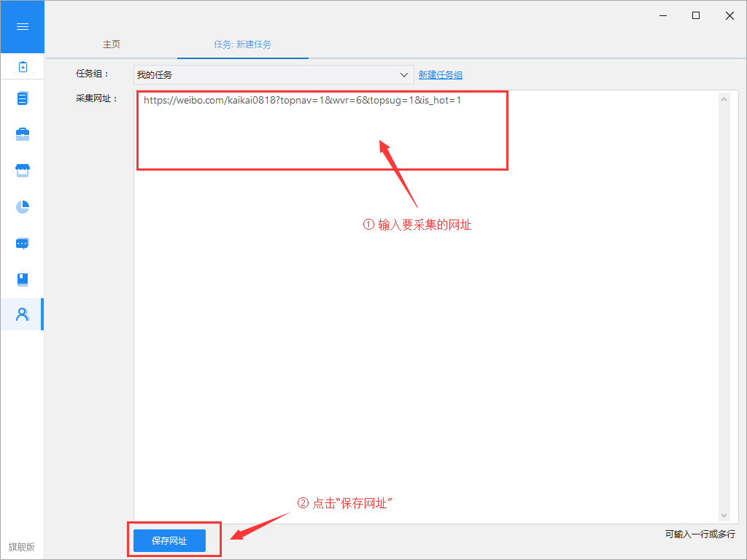Close the application window
747x560 pixels.
pyautogui.click(x=729, y=16)
